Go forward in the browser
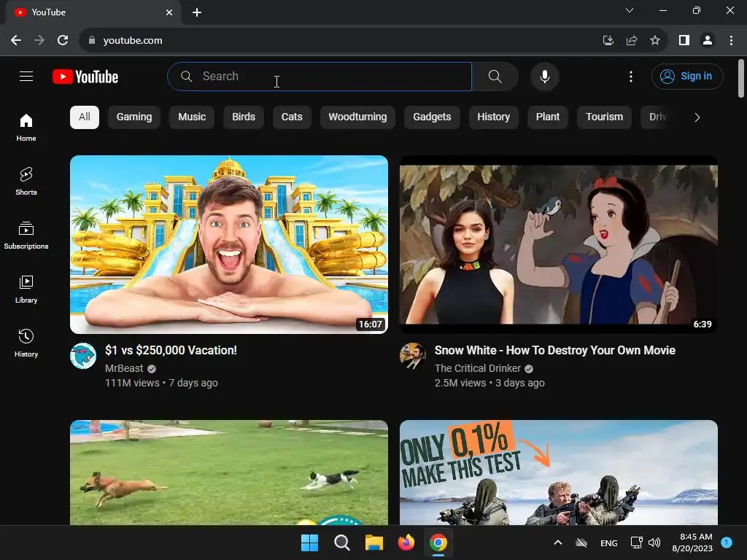747x560 pixels. (x=39, y=41)
